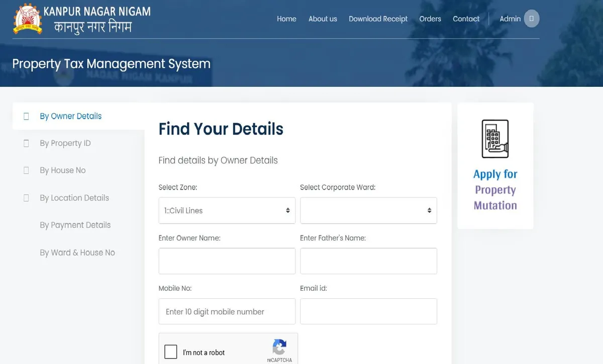The width and height of the screenshot is (603, 364).
Task: Click the Property Mutation building icon
Action: click(x=495, y=139)
